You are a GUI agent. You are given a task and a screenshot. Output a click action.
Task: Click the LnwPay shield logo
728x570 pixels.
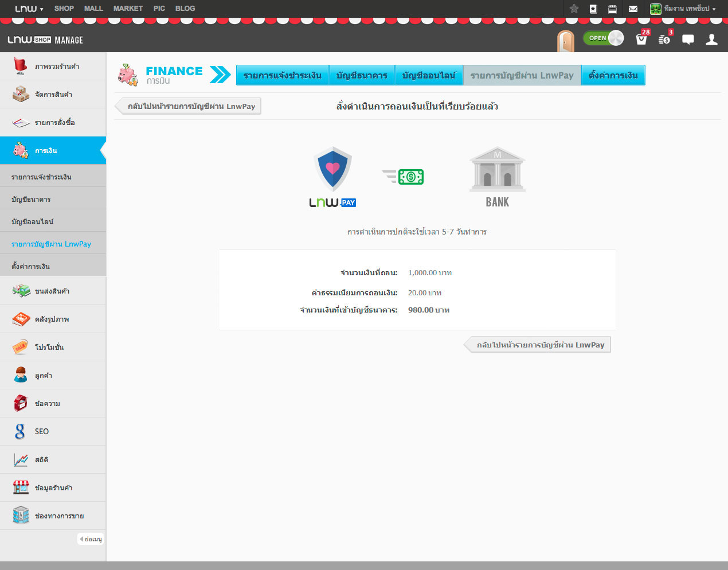point(332,177)
